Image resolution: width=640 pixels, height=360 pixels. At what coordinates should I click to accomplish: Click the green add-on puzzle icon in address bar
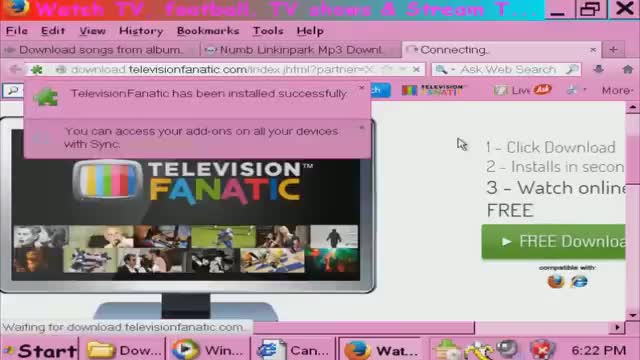tap(37, 70)
